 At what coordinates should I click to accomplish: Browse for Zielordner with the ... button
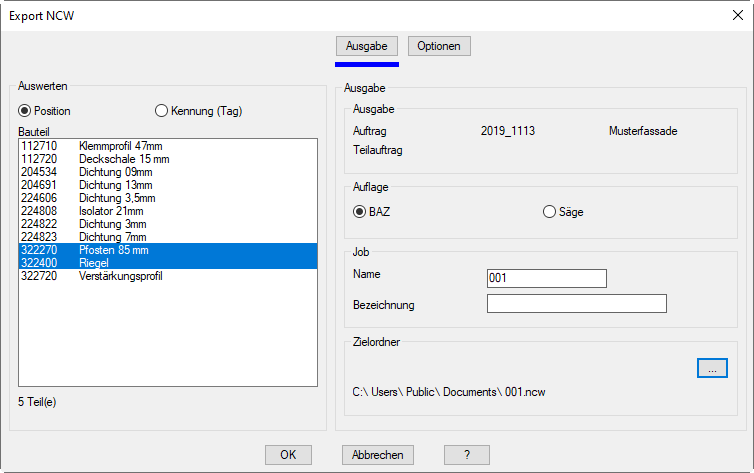(712, 368)
